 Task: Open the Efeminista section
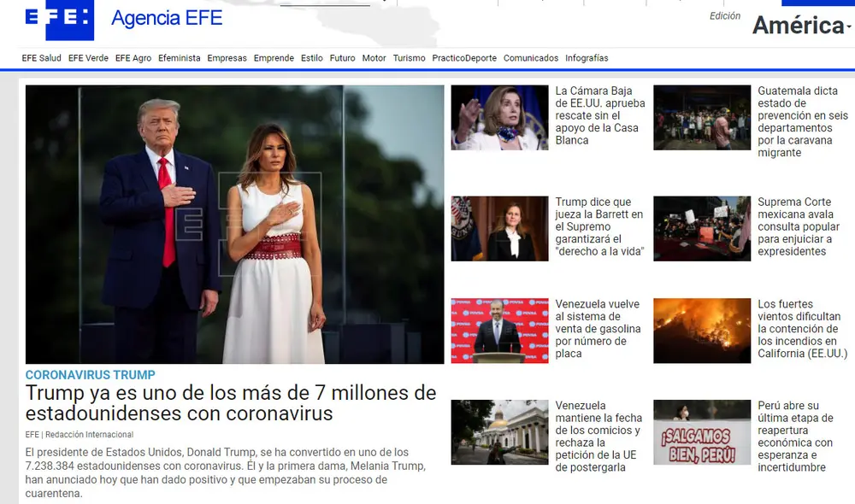[x=180, y=57]
